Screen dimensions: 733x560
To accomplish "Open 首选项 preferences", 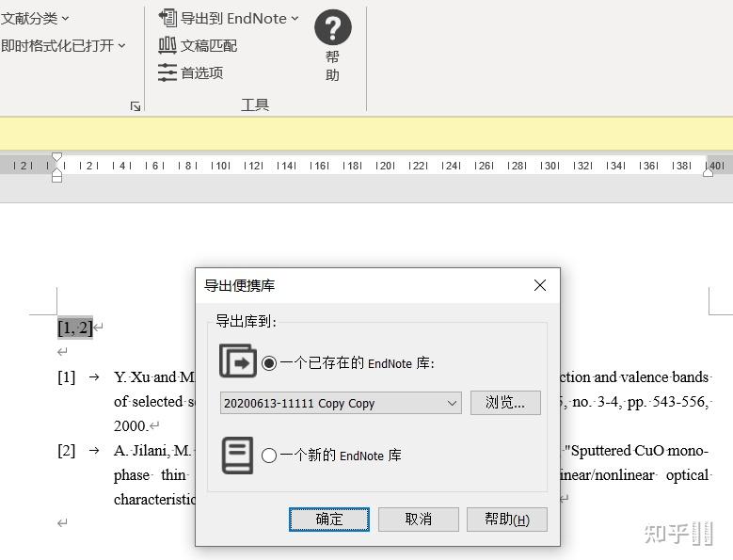I will coord(191,72).
